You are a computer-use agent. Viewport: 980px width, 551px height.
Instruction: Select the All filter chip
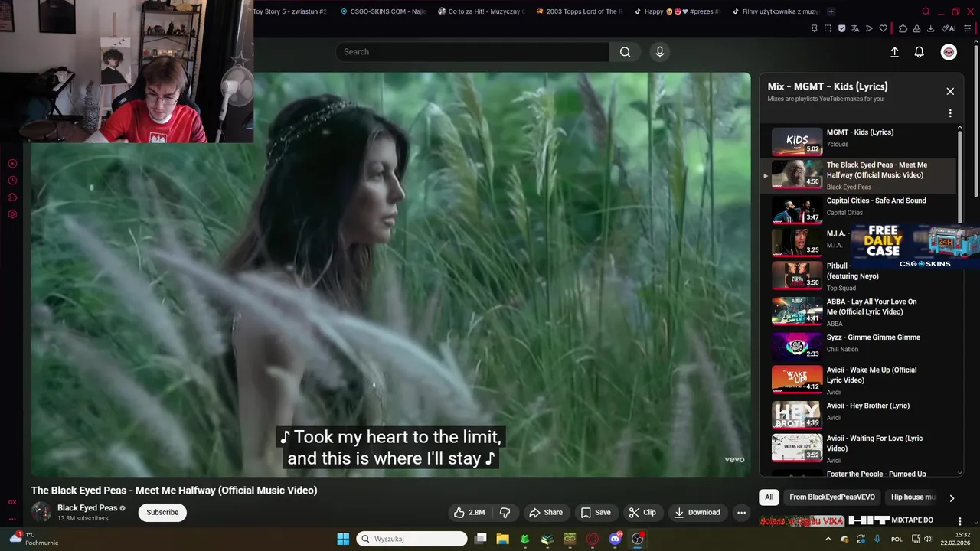coord(769,497)
